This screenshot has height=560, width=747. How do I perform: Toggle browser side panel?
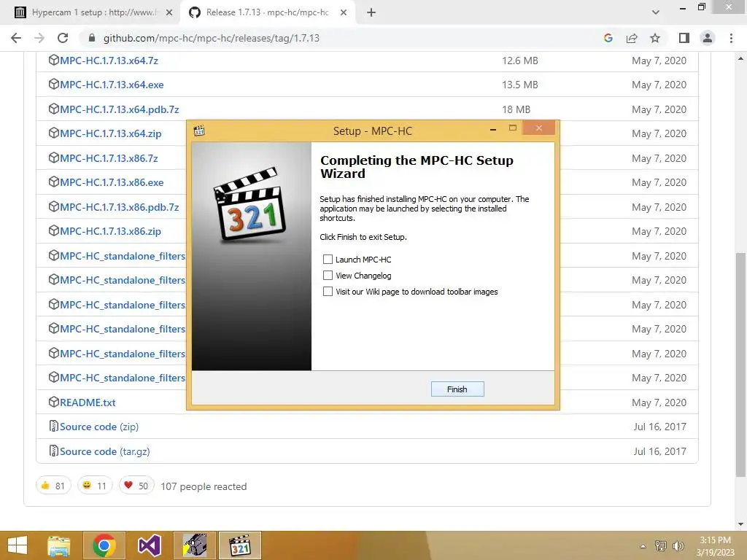point(684,38)
